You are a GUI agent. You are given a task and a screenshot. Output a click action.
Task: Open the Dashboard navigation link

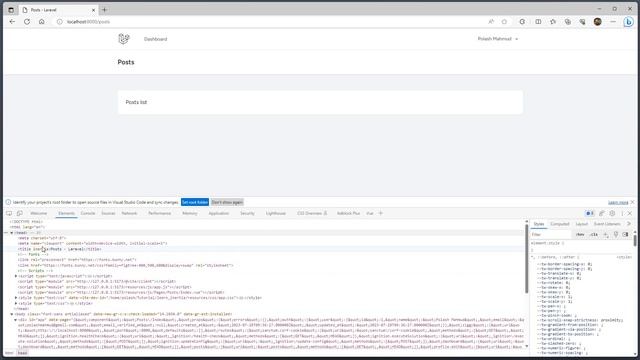pos(156,39)
